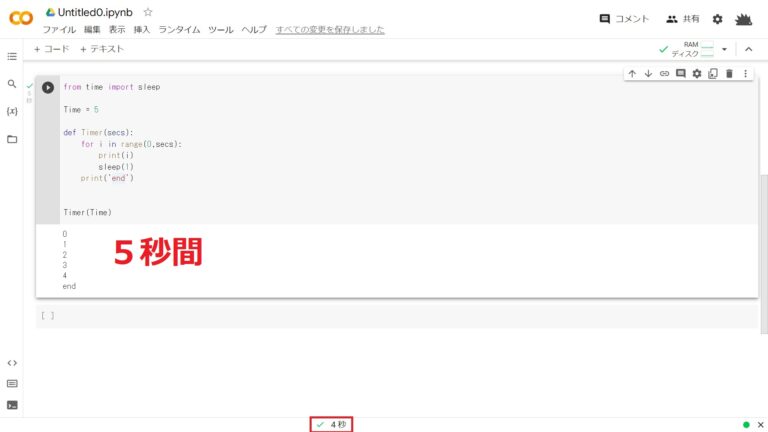Screen dimensions: 768x432
Task: Open the variables inspector {x} icon
Action: 12,111
